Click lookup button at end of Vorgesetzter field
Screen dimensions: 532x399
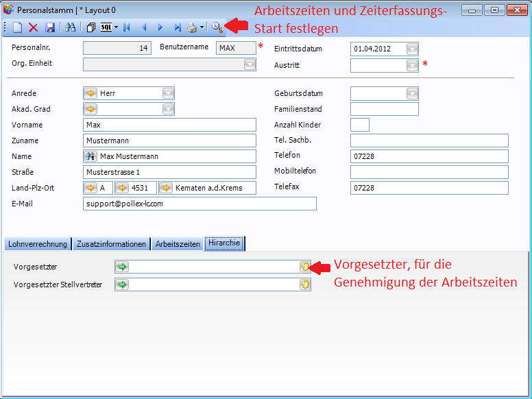[x=304, y=267]
